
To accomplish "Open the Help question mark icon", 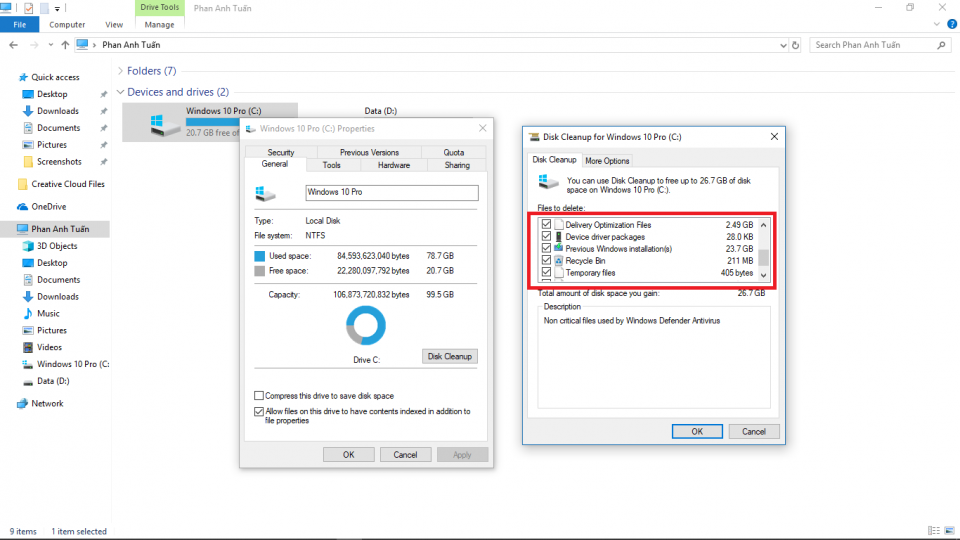I will tap(951, 24).
